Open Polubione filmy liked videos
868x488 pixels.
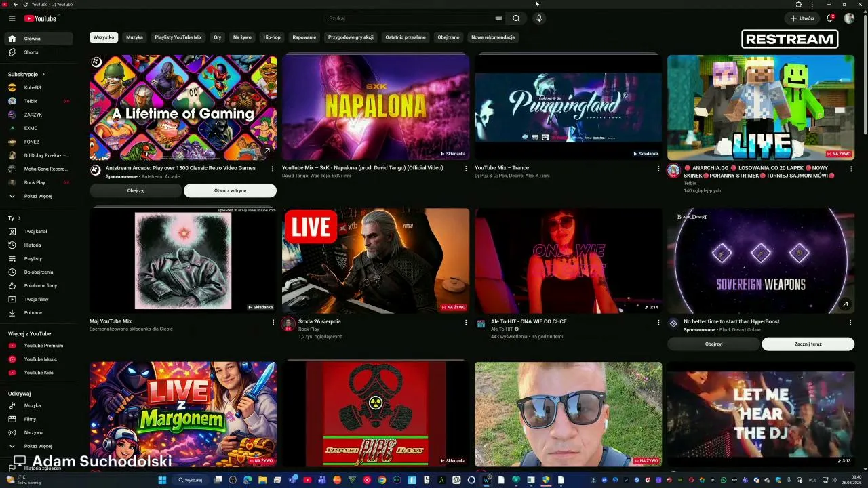tap(39, 285)
